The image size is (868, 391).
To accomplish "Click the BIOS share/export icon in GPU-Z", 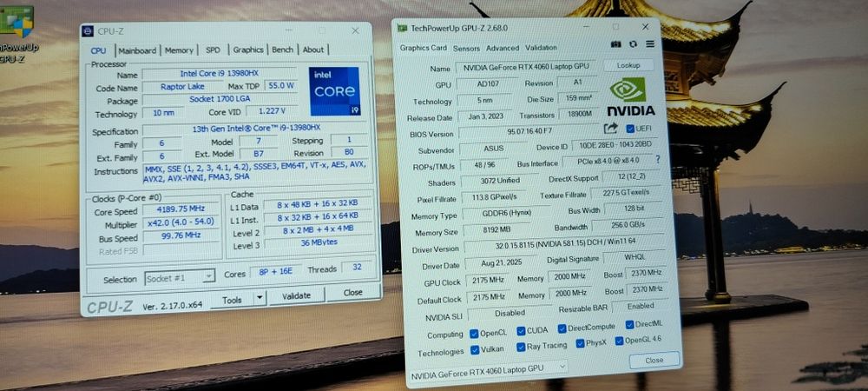I will pyautogui.click(x=610, y=129).
